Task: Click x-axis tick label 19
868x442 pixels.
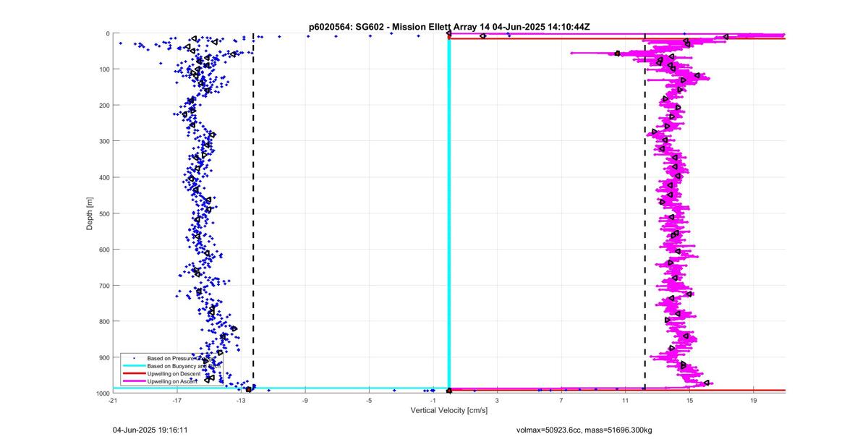Action: click(754, 399)
